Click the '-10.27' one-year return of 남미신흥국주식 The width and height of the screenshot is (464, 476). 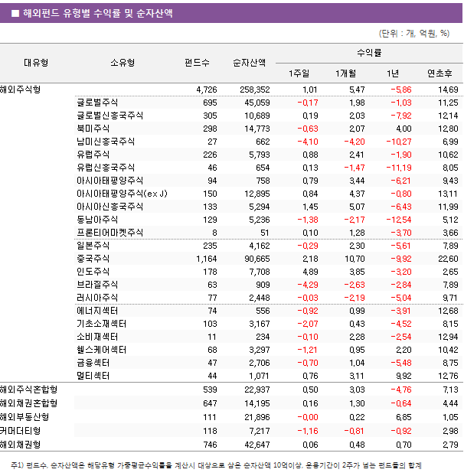[x=399, y=142]
